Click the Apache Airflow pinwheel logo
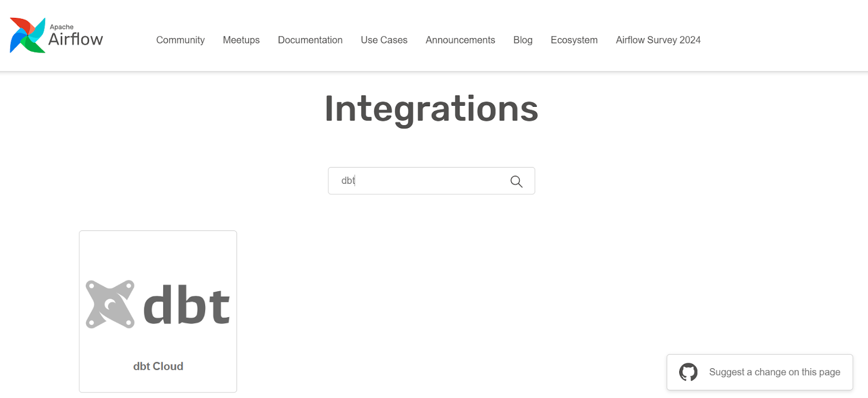Screen dimensions: 868x398 coord(28,35)
